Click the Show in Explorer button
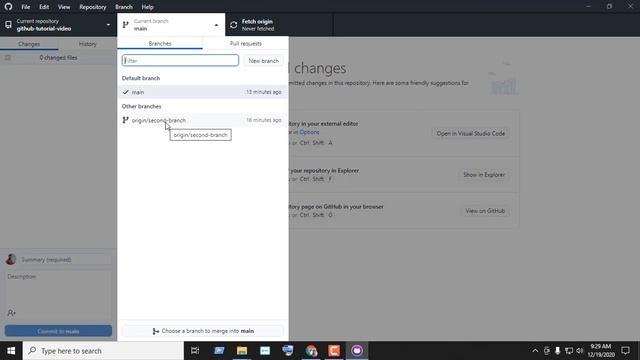Image resolution: width=640 pixels, height=360 pixels. pos(484,175)
